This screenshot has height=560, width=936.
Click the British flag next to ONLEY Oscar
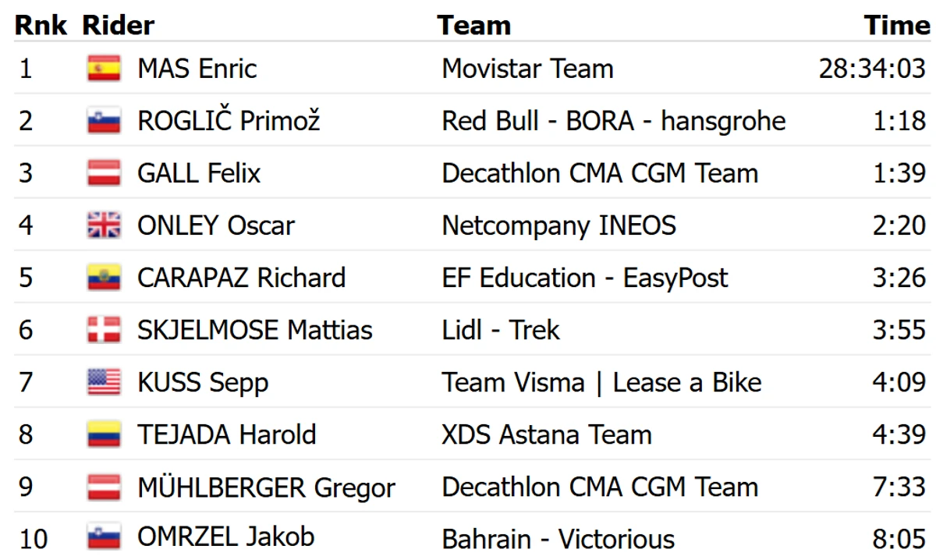coord(104,225)
